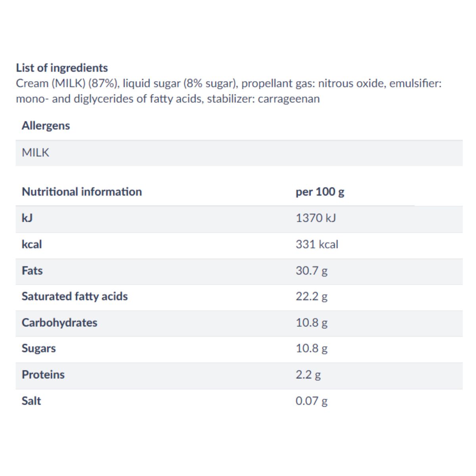The height and width of the screenshot is (476, 476).
Task: Click the Nutritional information header
Action: (x=82, y=192)
